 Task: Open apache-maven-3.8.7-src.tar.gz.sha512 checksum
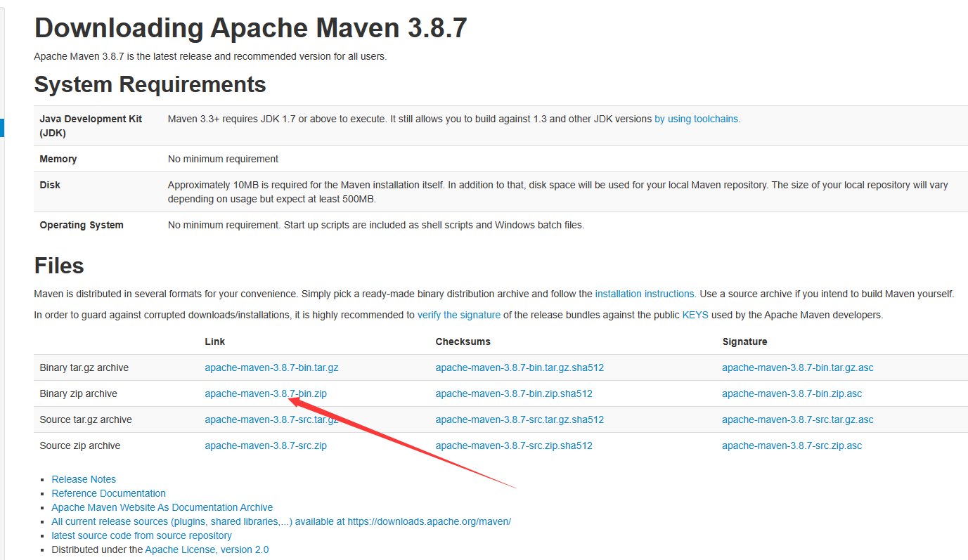click(520, 419)
